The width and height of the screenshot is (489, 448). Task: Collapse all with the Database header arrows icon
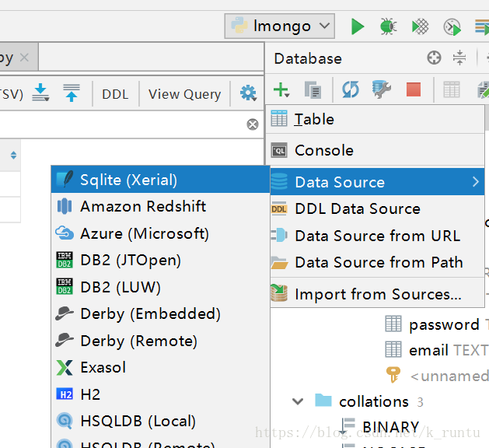[459, 58]
